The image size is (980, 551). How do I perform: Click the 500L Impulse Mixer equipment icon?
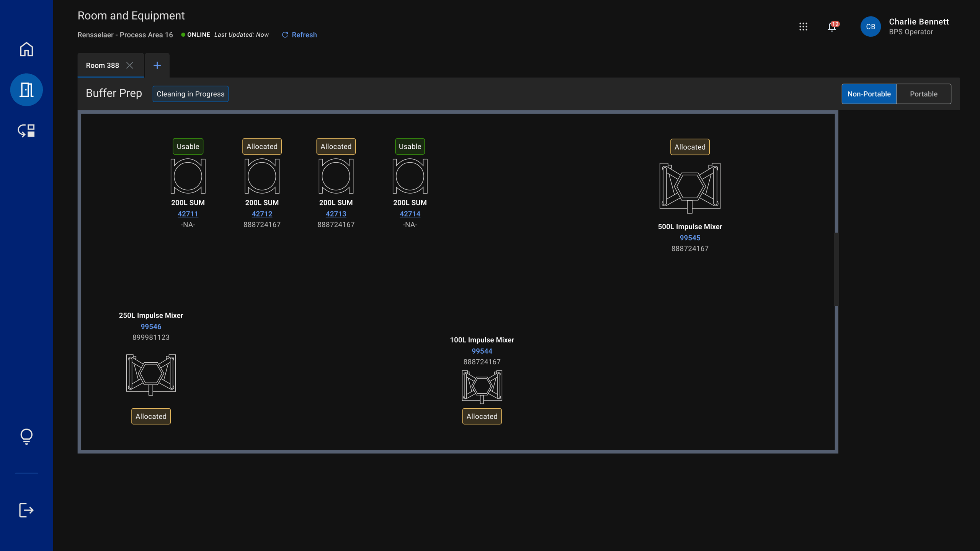point(690,187)
